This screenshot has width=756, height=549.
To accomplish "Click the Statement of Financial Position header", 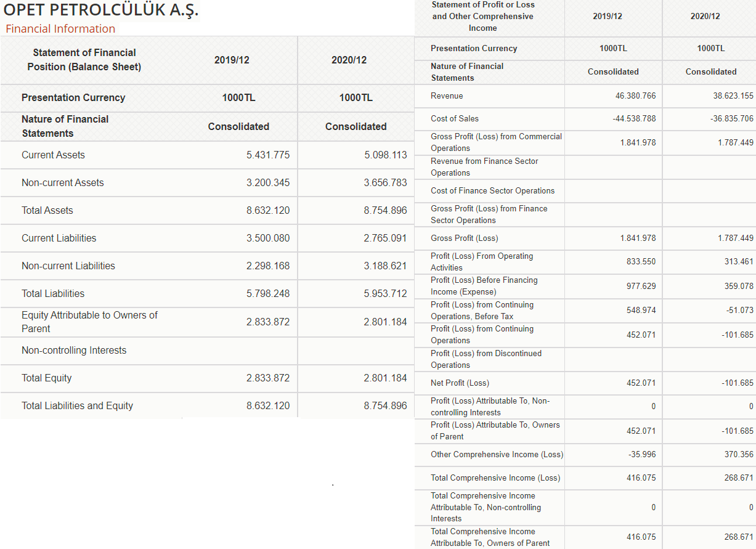I will pos(84,60).
